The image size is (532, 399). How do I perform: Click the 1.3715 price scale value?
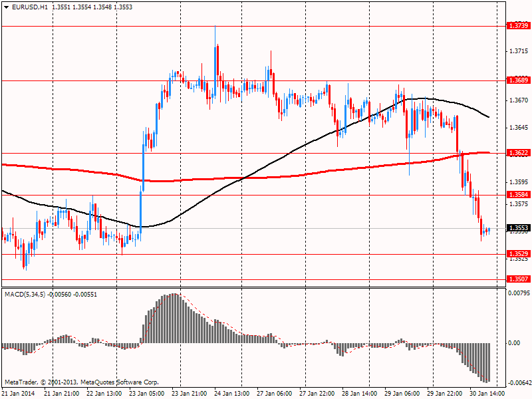(519, 51)
